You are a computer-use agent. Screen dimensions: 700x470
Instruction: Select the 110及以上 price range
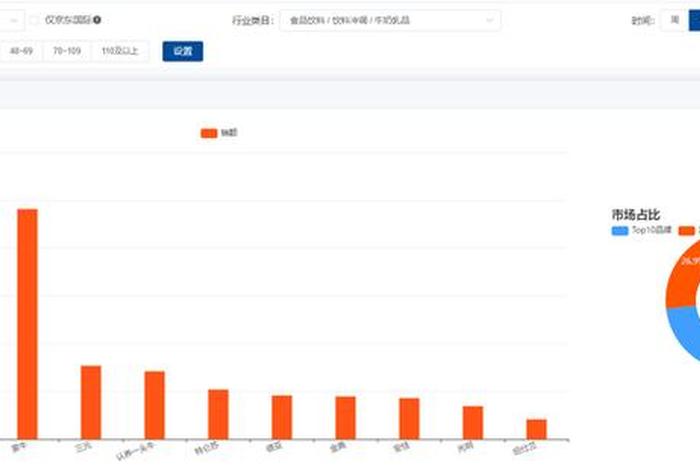pos(118,51)
